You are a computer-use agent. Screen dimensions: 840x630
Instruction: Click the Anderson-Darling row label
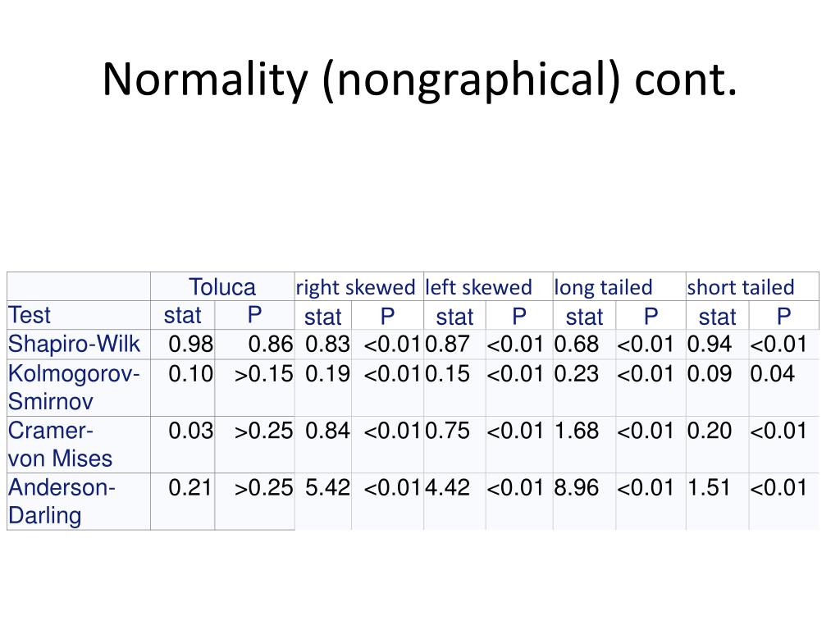tap(62, 501)
